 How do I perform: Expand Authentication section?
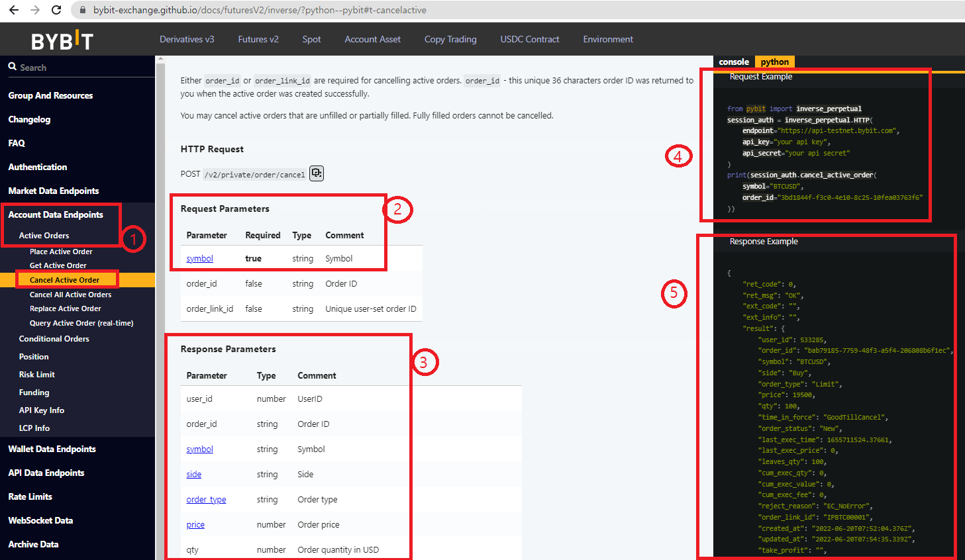tap(38, 167)
